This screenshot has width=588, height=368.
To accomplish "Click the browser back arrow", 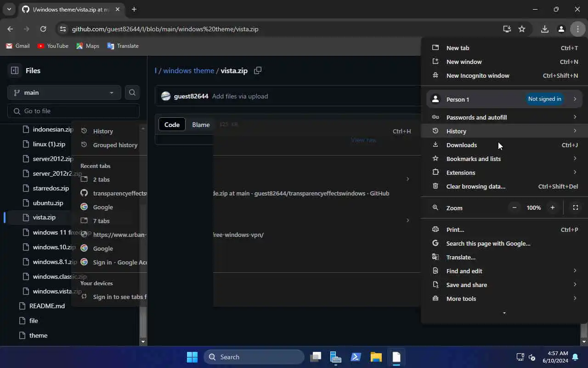I will coord(10,29).
